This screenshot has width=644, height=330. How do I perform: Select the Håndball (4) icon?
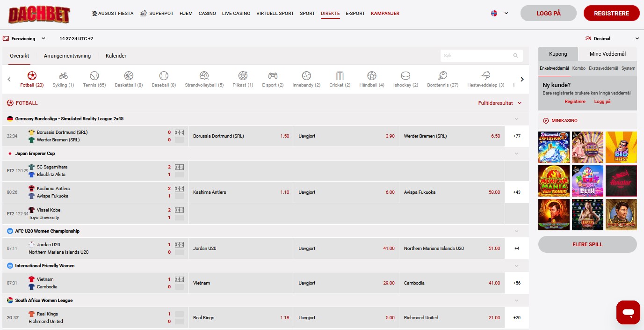[372, 76]
